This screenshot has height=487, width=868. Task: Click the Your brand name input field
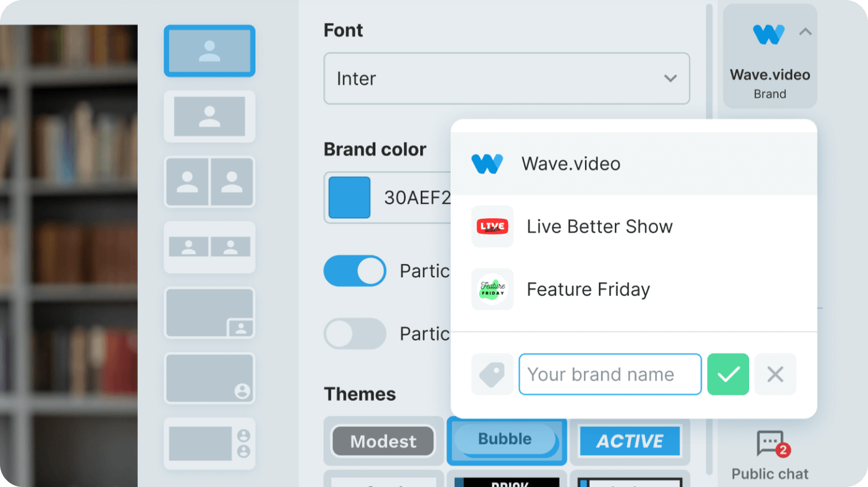[610, 374]
